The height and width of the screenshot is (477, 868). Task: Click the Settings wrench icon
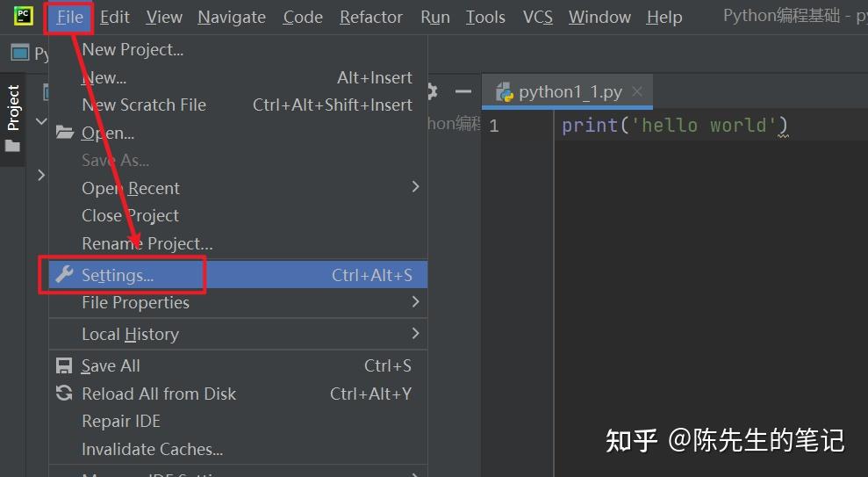[64, 275]
